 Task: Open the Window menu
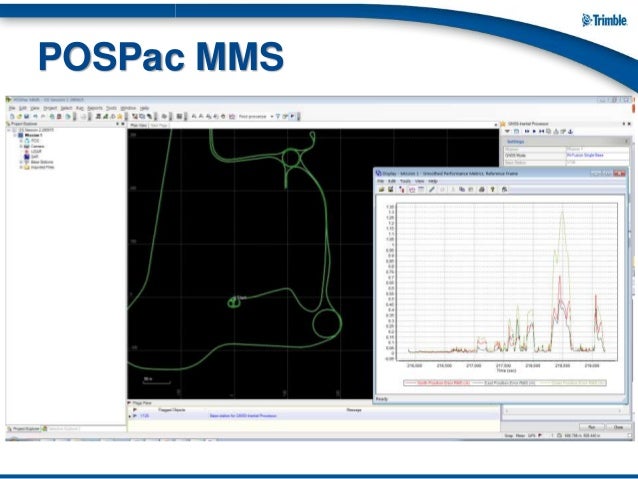(x=128, y=108)
